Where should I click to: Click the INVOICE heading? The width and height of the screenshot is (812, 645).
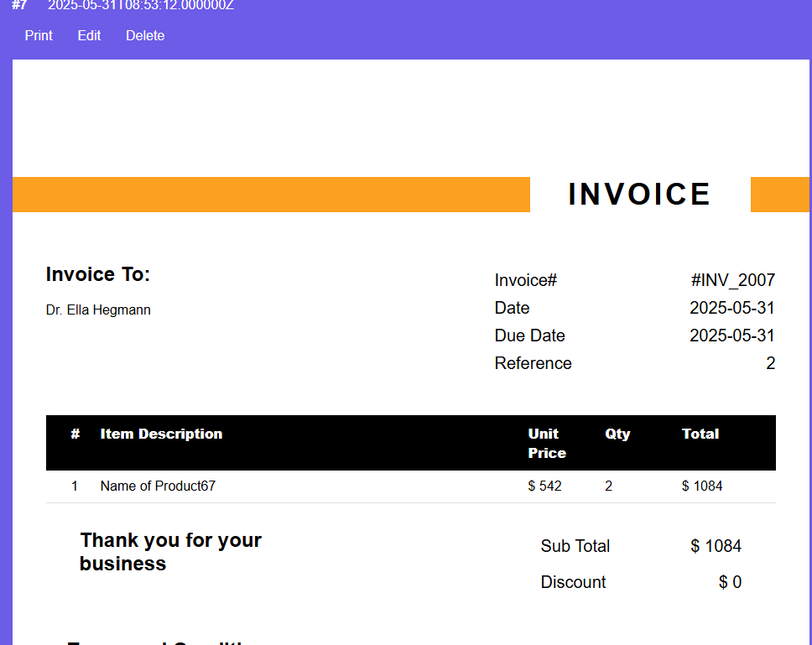click(x=639, y=194)
